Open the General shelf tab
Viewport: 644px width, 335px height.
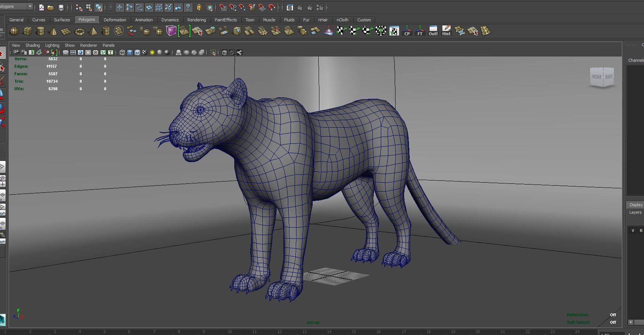(16, 20)
